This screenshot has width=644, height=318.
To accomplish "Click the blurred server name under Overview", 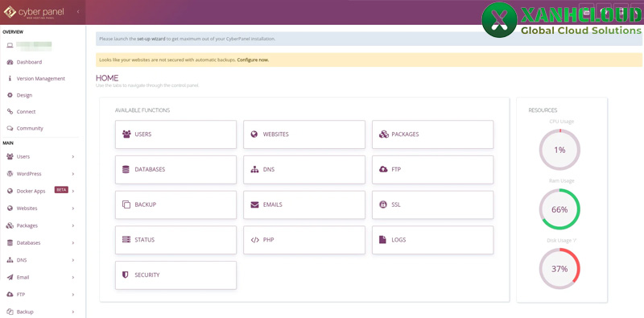I will pos(34,46).
